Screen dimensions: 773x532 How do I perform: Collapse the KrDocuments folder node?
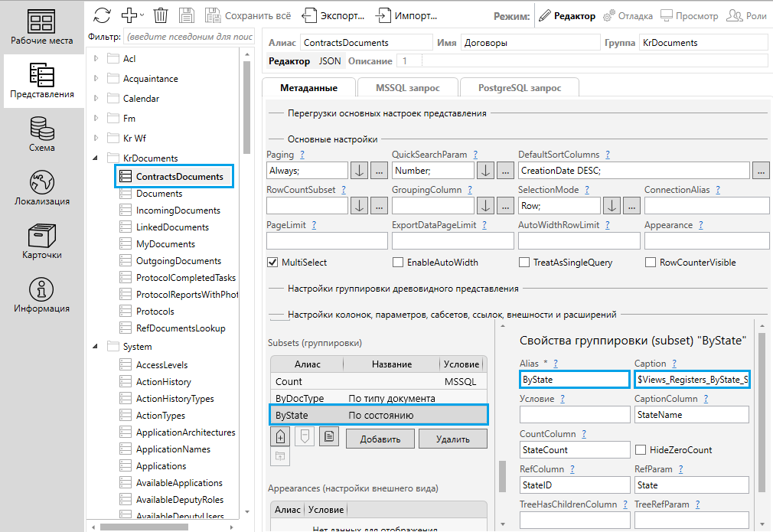pos(96,158)
